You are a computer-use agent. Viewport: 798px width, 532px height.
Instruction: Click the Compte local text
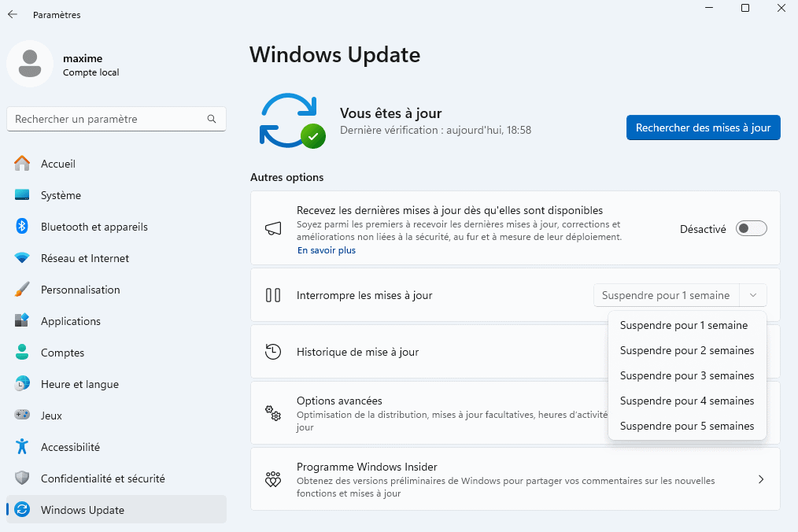pos(91,72)
